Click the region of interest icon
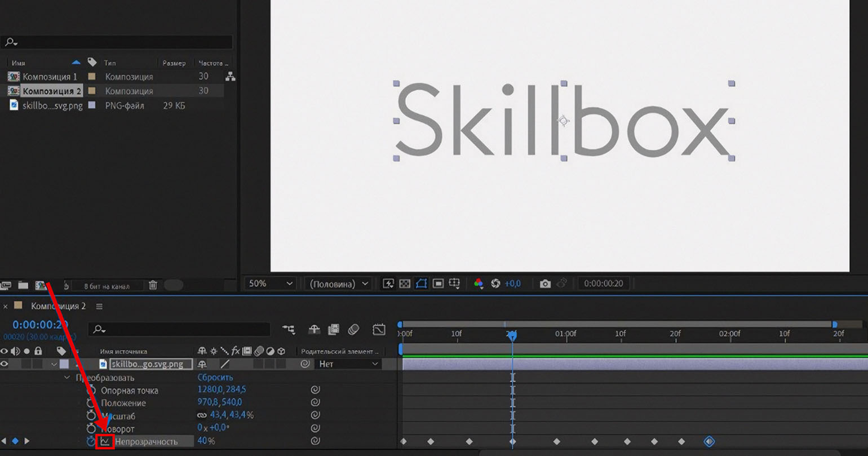Viewport: 868px width, 456px height. [x=438, y=284]
